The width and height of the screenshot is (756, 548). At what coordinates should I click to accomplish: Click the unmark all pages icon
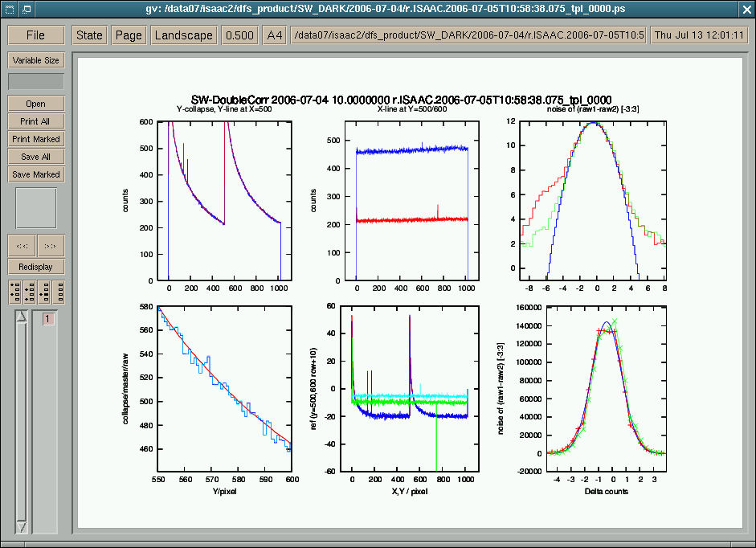point(59,292)
